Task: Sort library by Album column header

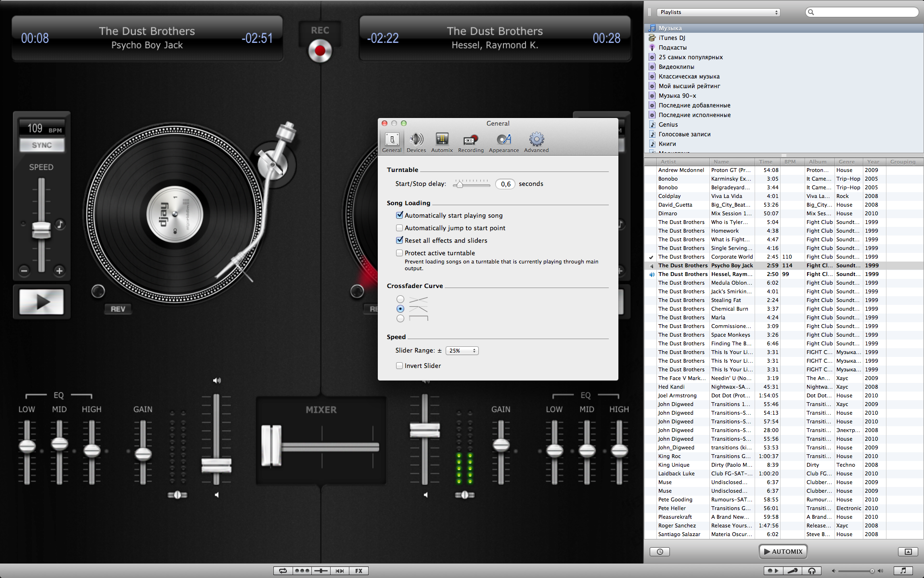Action: 820,162
